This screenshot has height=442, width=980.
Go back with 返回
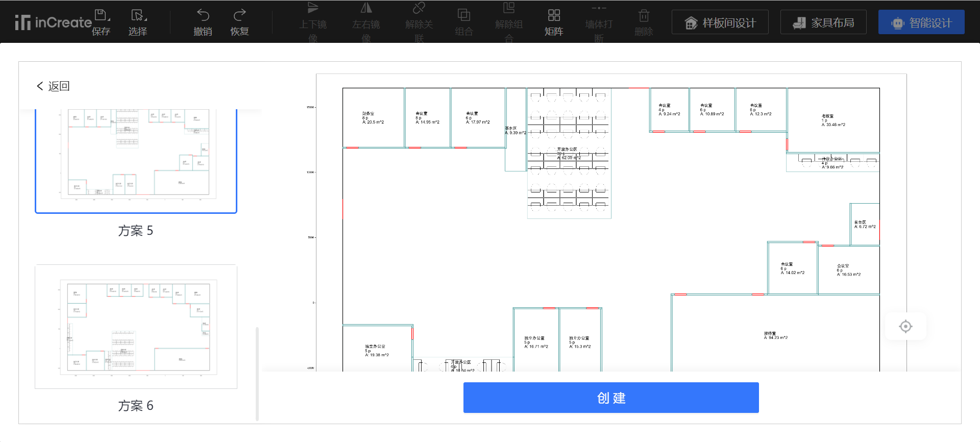(x=53, y=86)
